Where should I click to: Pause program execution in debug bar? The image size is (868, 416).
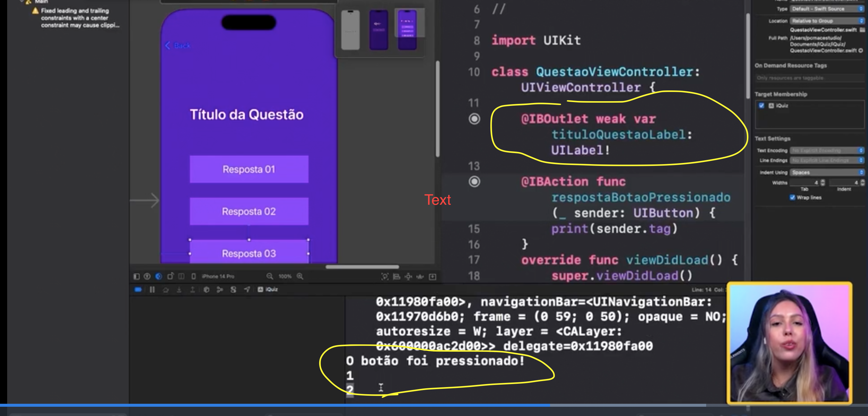[x=152, y=290]
